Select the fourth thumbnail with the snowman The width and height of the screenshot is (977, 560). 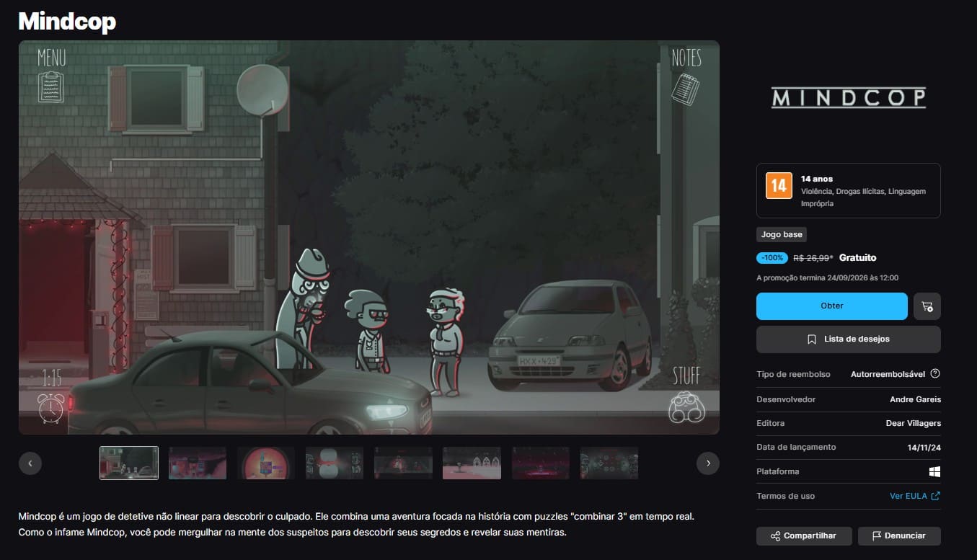(335, 463)
